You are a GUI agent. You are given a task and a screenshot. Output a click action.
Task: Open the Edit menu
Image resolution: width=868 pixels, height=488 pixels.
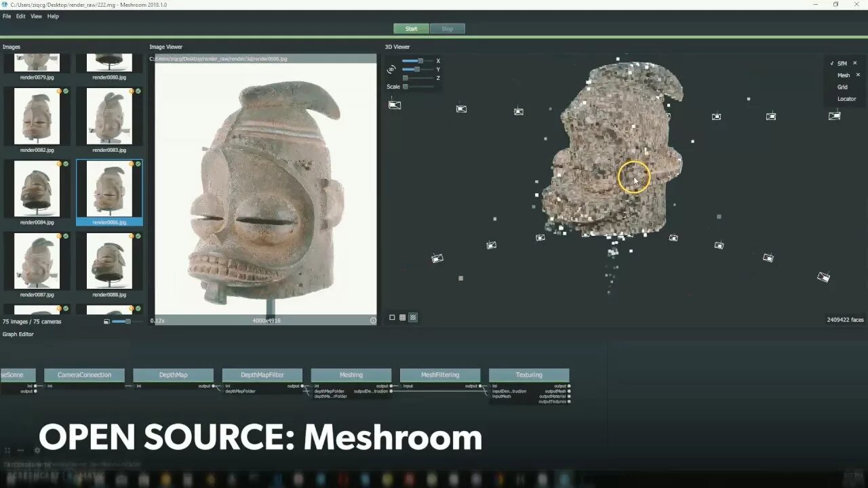pos(21,16)
